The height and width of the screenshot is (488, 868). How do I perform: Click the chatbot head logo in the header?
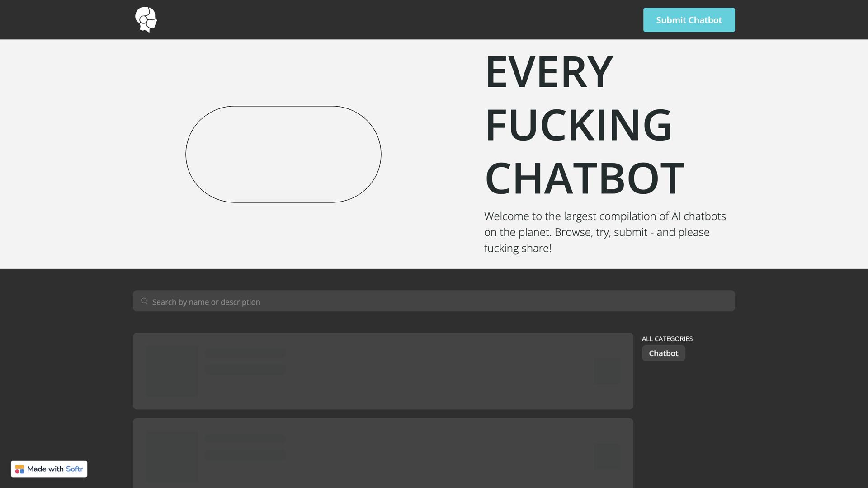click(x=146, y=19)
